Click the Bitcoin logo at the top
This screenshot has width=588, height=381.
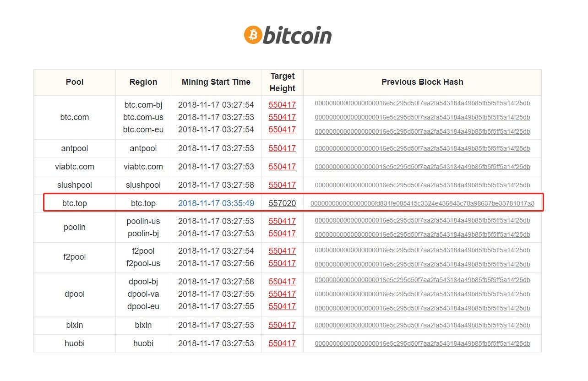(x=288, y=35)
